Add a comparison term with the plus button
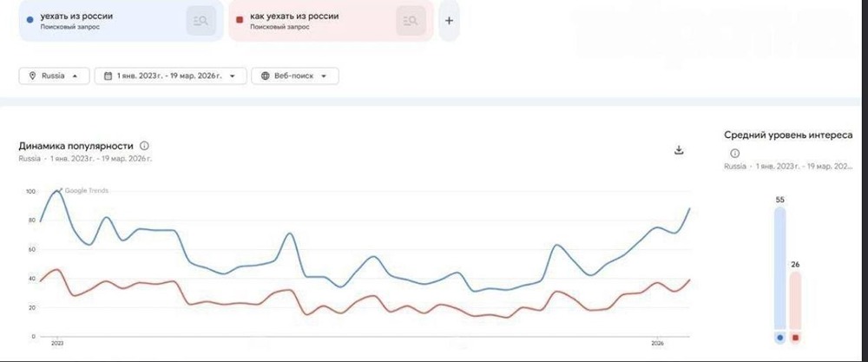Screen dimensions: 868x362 449,22
